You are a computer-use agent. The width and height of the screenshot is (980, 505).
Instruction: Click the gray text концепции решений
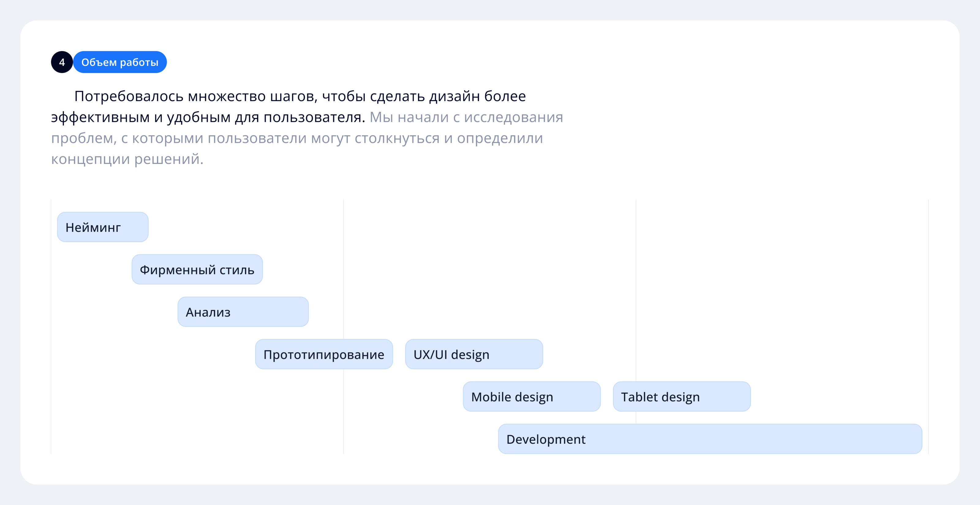[127, 159]
